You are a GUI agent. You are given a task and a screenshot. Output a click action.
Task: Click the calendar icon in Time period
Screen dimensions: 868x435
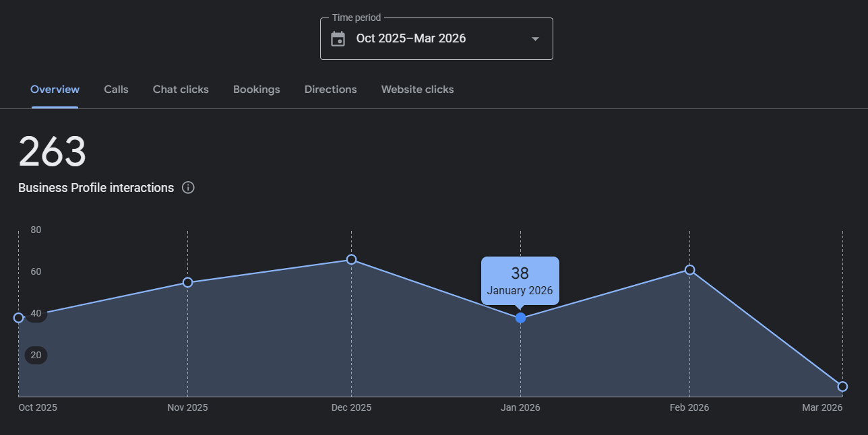[338, 39]
